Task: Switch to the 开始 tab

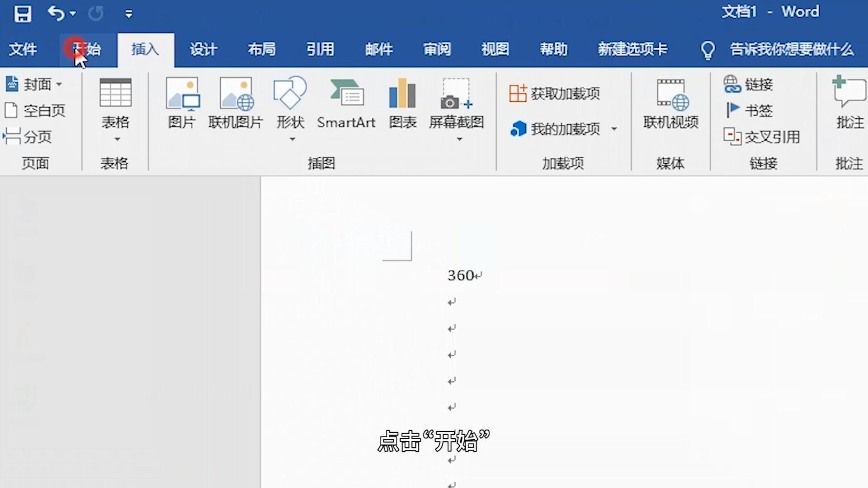Action: (x=87, y=49)
